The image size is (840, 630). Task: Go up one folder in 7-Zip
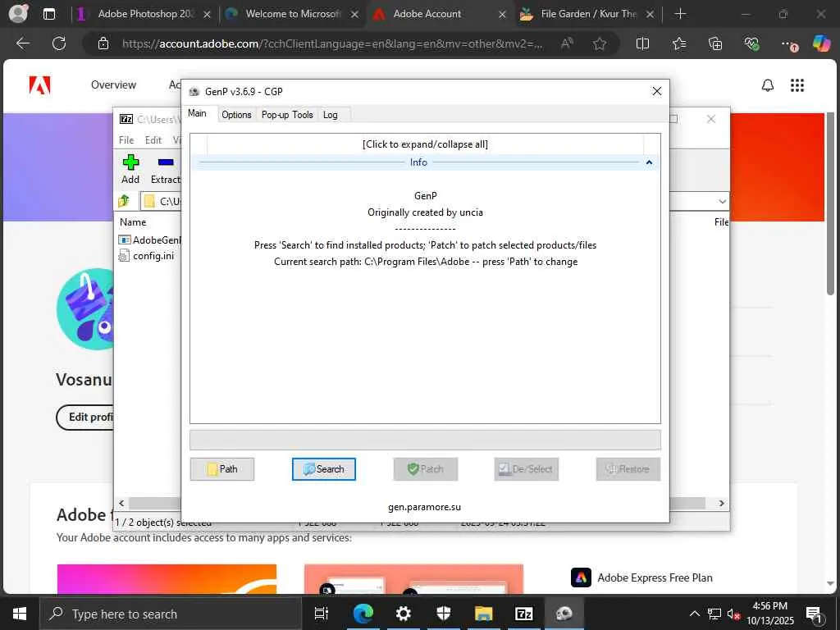124,201
